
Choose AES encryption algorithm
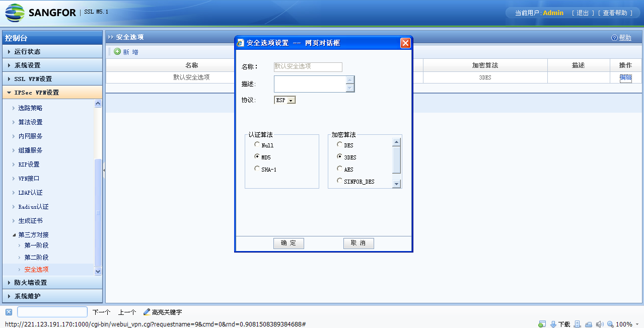point(340,169)
